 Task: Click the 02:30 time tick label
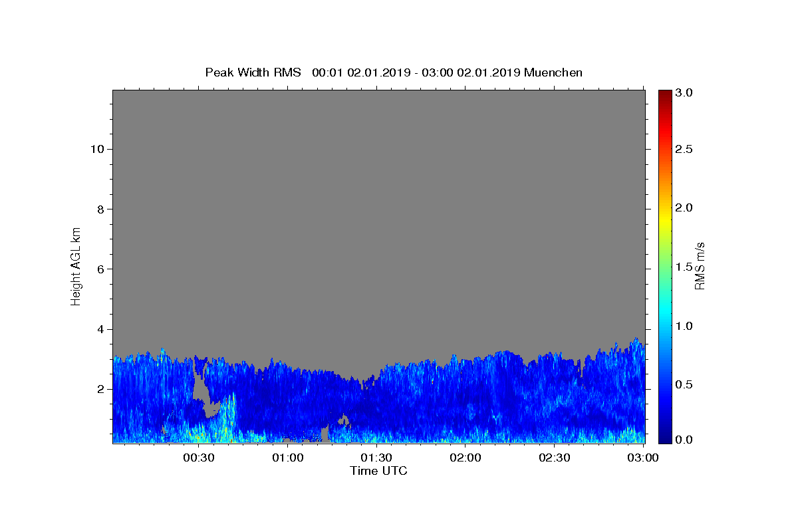click(x=555, y=458)
